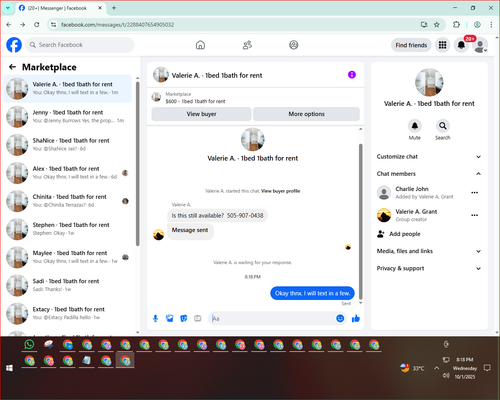Open the Windows notification center icon
Viewport: 500px width, 400px height.
click(487, 368)
